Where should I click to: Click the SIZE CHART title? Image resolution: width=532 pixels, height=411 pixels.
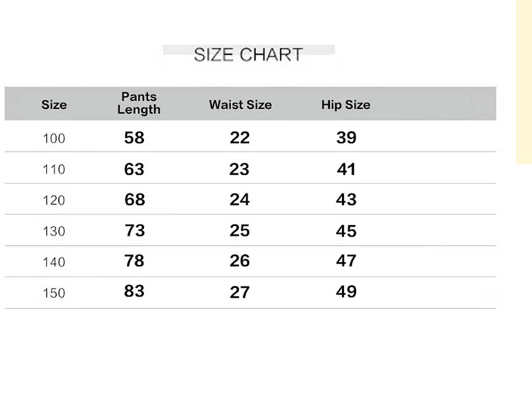[248, 55]
